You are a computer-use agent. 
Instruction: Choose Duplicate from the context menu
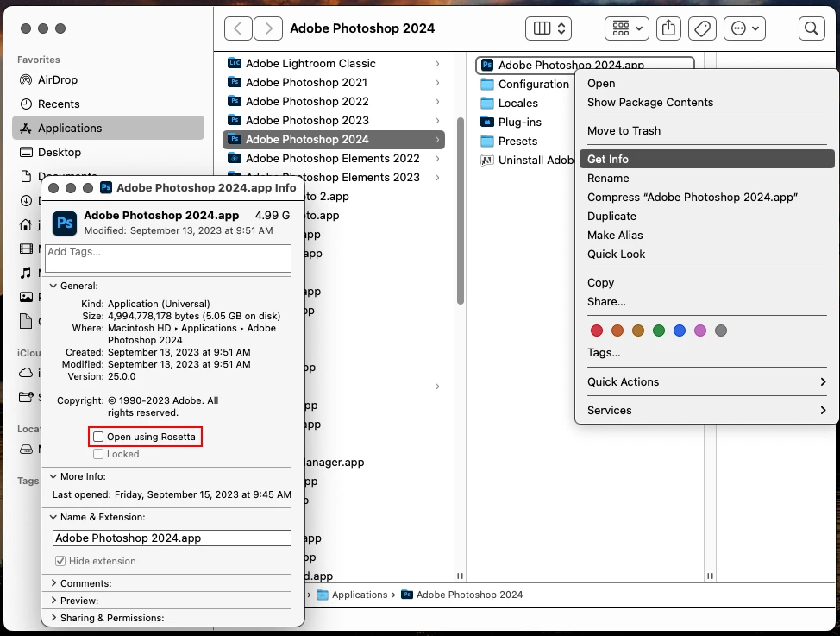point(706,216)
